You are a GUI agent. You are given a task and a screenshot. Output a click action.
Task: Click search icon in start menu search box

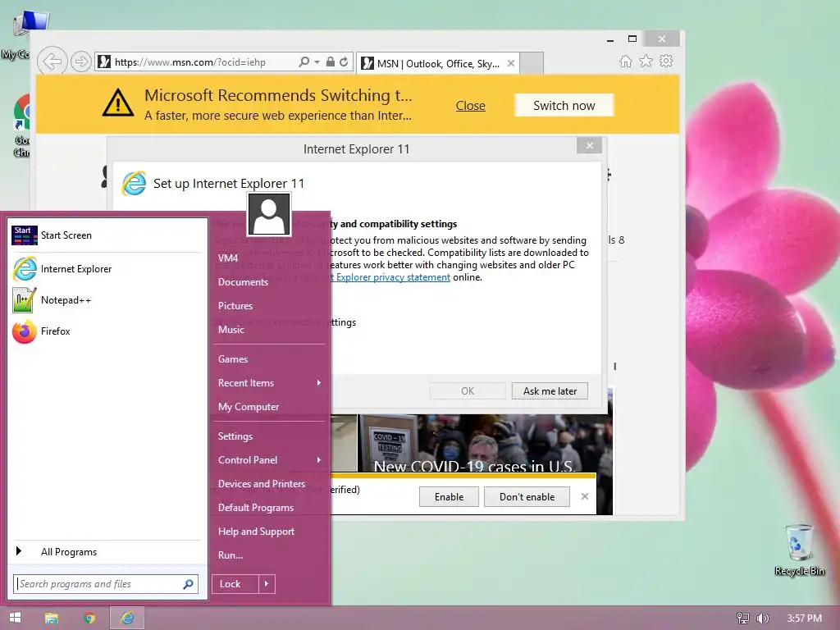[x=188, y=584]
